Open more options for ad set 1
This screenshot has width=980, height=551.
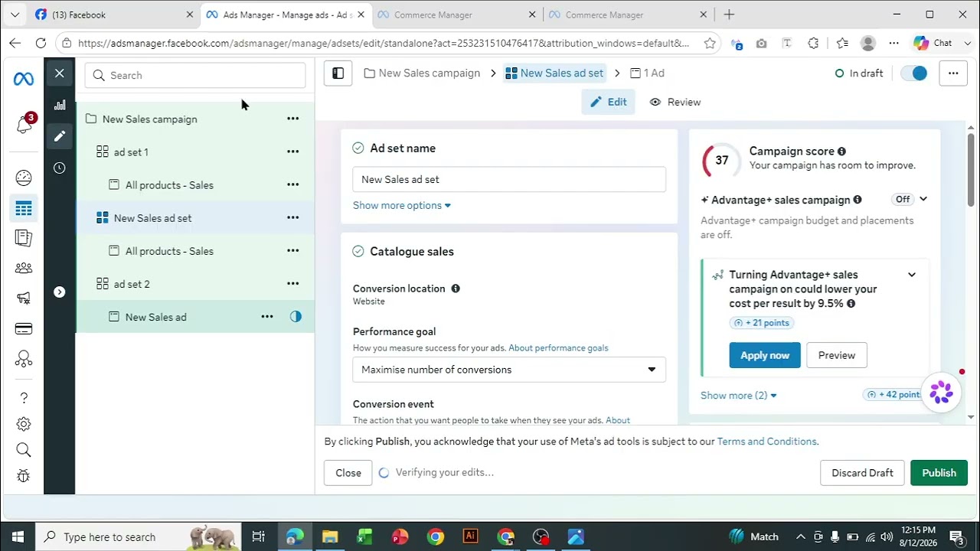coord(292,152)
